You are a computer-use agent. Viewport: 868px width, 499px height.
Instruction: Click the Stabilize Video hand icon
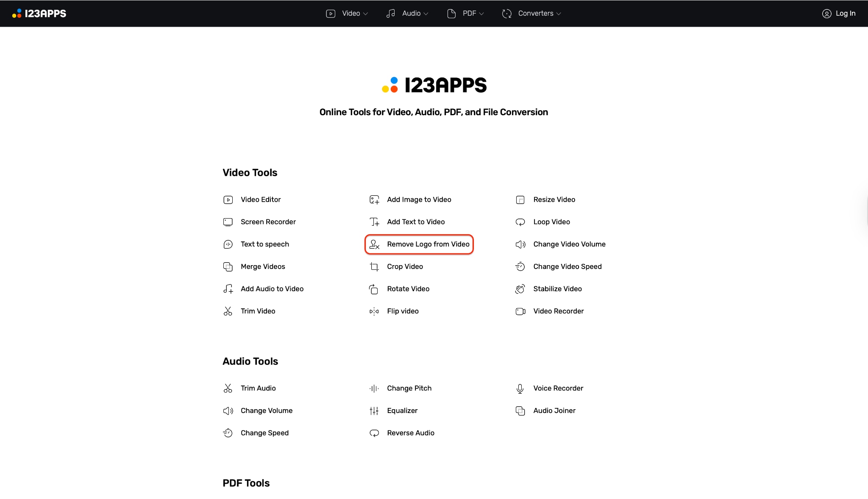520,289
